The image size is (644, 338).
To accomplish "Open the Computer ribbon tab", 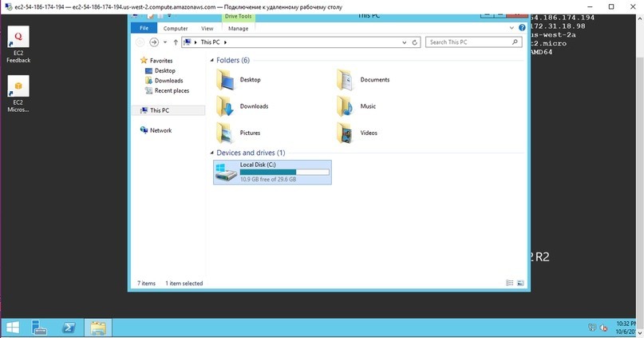I will [176, 29].
